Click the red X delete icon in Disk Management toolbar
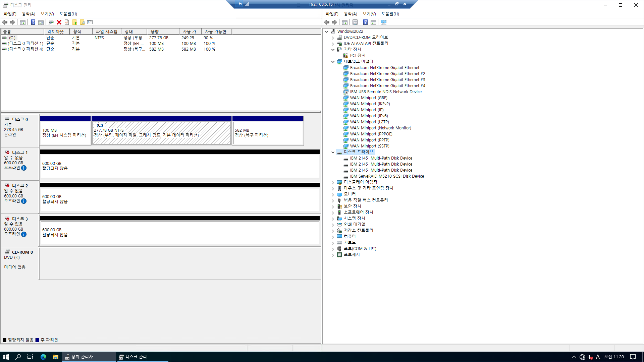644x362 pixels. click(x=59, y=22)
